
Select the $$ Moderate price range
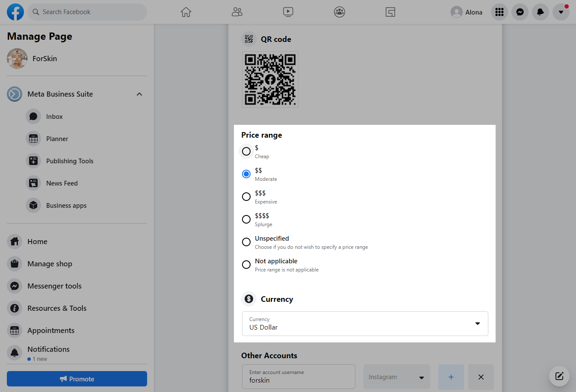point(246,174)
